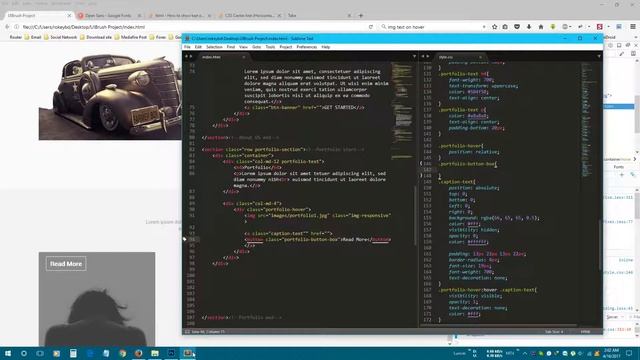Open the Preferences menu in Sublime Text
640x360 pixels.
coord(307,47)
